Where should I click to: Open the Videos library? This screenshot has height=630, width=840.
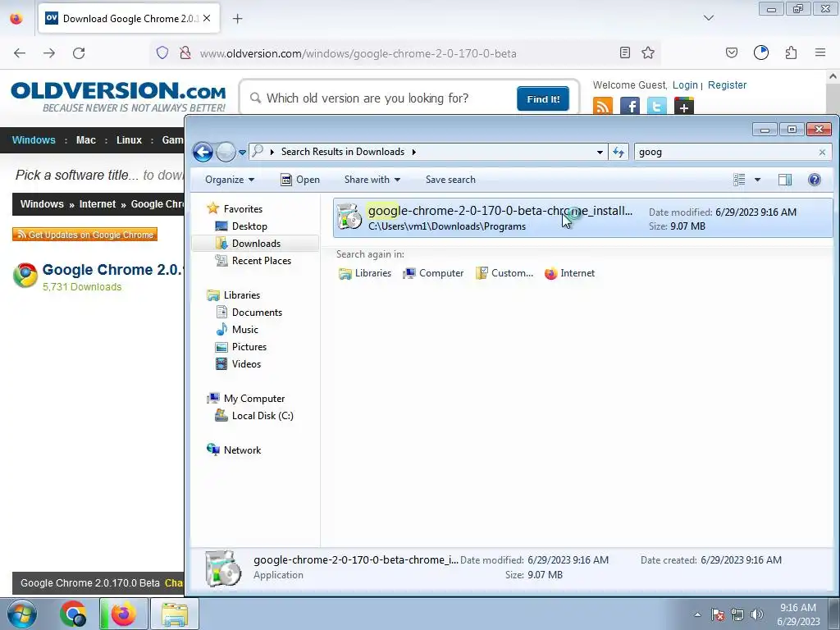pos(239,363)
